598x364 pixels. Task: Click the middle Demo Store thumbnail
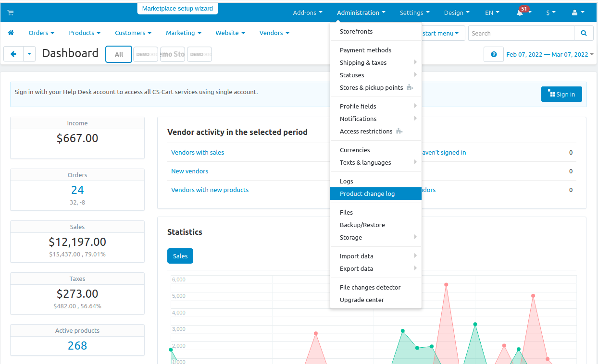coord(173,54)
